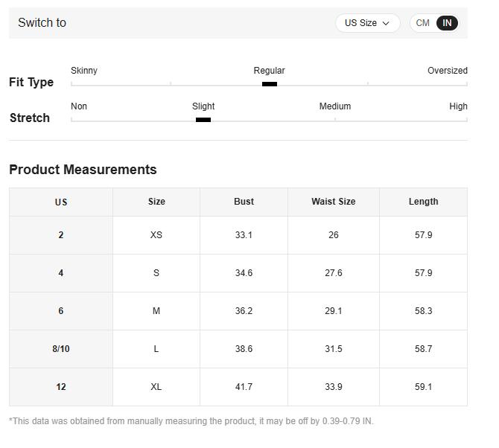Click the Product Measurements heading
The height and width of the screenshot is (448, 499).
(83, 170)
